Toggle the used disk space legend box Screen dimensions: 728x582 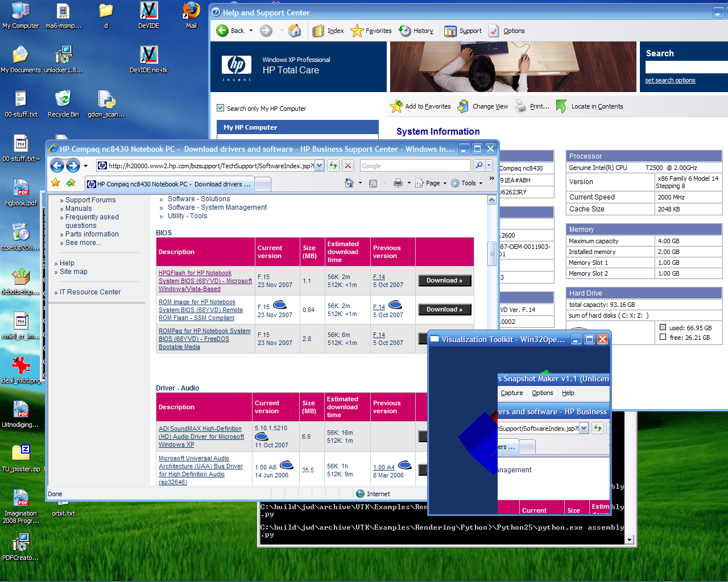pyautogui.click(x=663, y=327)
